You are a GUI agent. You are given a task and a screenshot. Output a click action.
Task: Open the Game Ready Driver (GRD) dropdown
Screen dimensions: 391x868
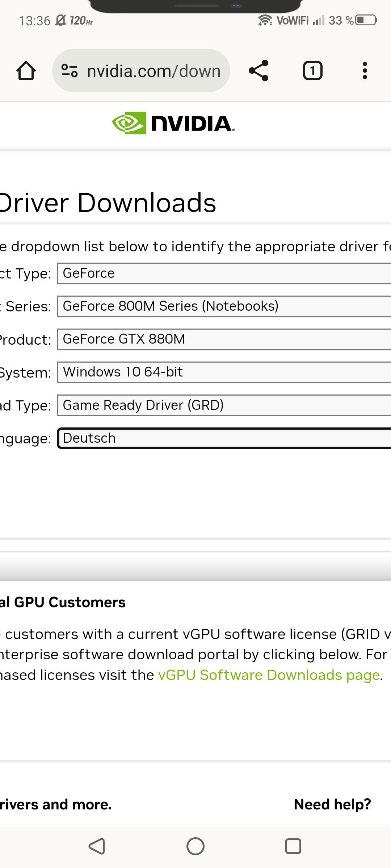pyautogui.click(x=224, y=405)
